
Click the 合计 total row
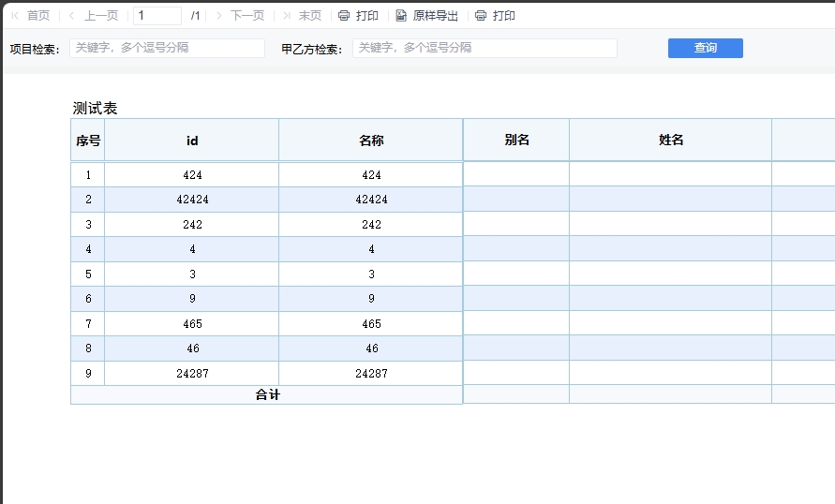(x=267, y=394)
